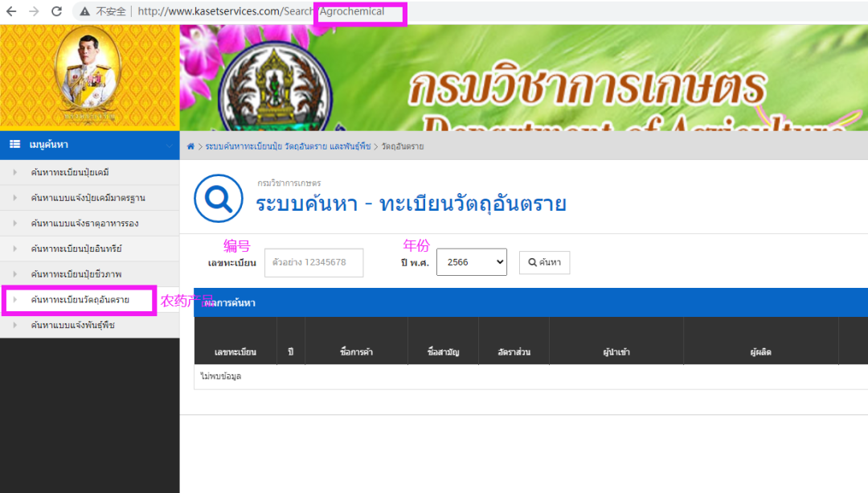Open ค้นหาแบบแจ้งปุ๋ยเคมีมาตรฐาน menu item
Image resolution: width=868 pixels, height=493 pixels.
[x=88, y=198]
